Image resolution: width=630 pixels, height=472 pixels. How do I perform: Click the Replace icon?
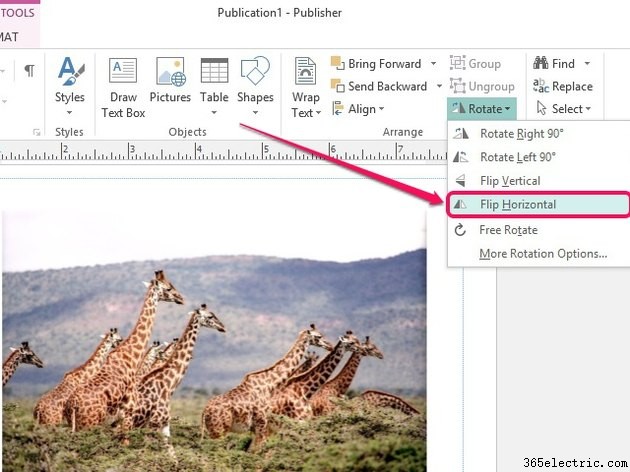tap(540, 86)
